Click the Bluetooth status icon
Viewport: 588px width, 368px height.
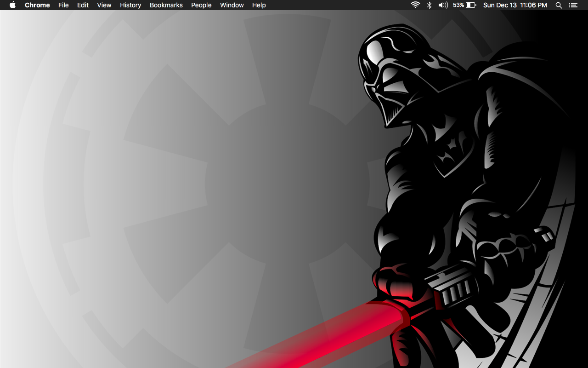point(430,5)
